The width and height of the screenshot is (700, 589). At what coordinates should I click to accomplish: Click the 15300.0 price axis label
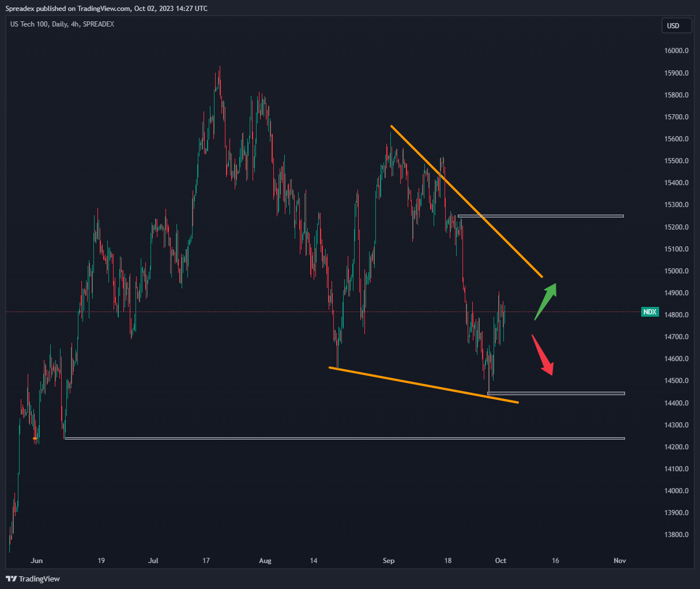coord(676,205)
